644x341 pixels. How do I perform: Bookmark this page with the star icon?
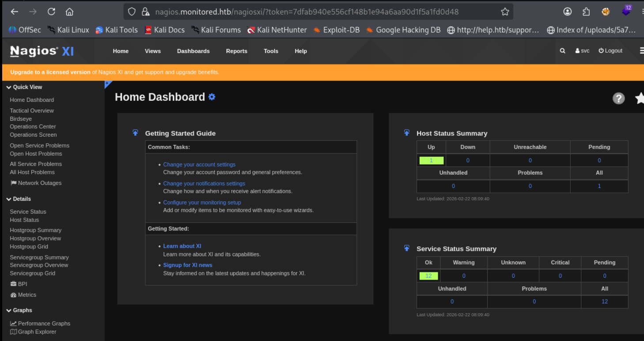pyautogui.click(x=505, y=12)
